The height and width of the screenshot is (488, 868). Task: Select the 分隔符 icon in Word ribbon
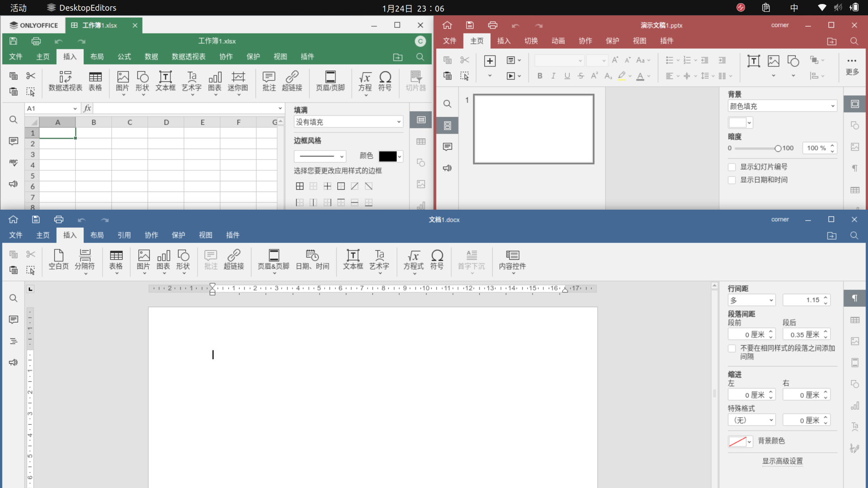click(x=85, y=260)
